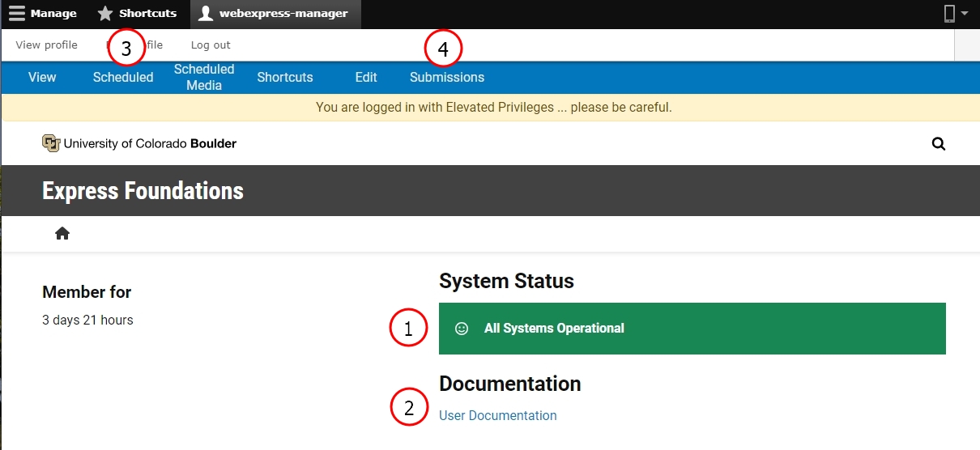Open the Shortcuts tab in blue bar

pyautogui.click(x=285, y=78)
